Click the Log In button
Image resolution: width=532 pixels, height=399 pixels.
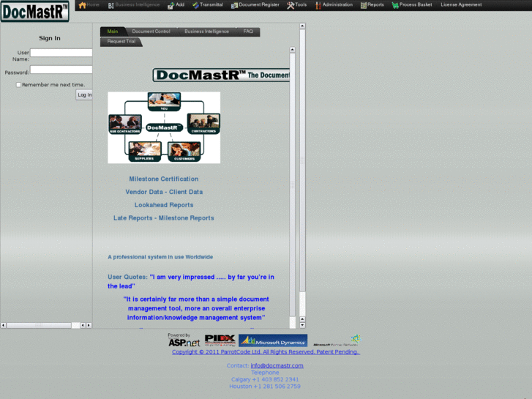(84, 94)
